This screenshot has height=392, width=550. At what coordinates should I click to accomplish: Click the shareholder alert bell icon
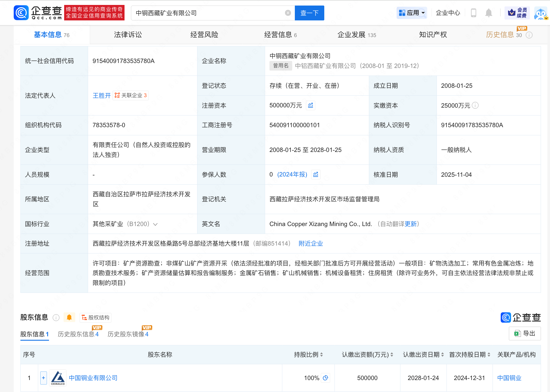pyautogui.click(x=69, y=317)
